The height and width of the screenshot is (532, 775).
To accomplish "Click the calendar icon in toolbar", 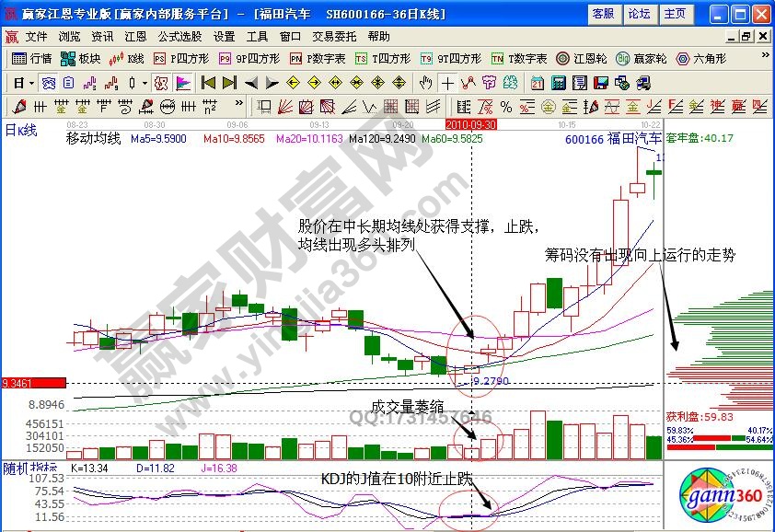I will [537, 82].
